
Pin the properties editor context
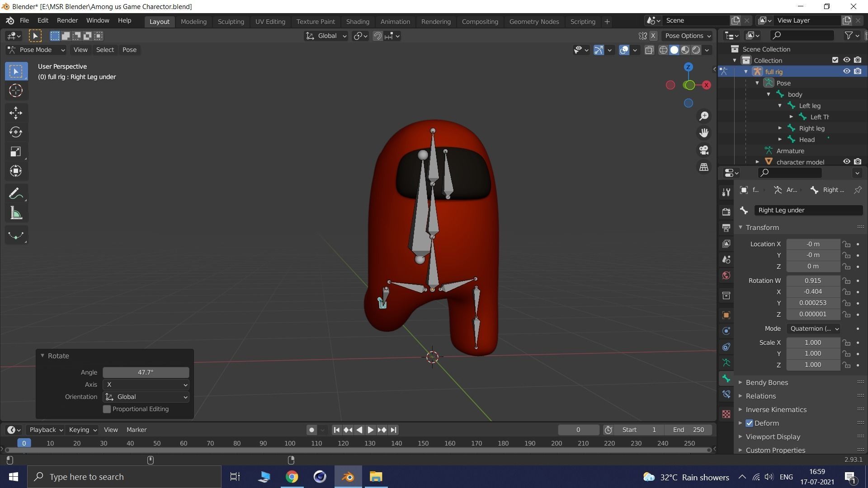tap(858, 190)
